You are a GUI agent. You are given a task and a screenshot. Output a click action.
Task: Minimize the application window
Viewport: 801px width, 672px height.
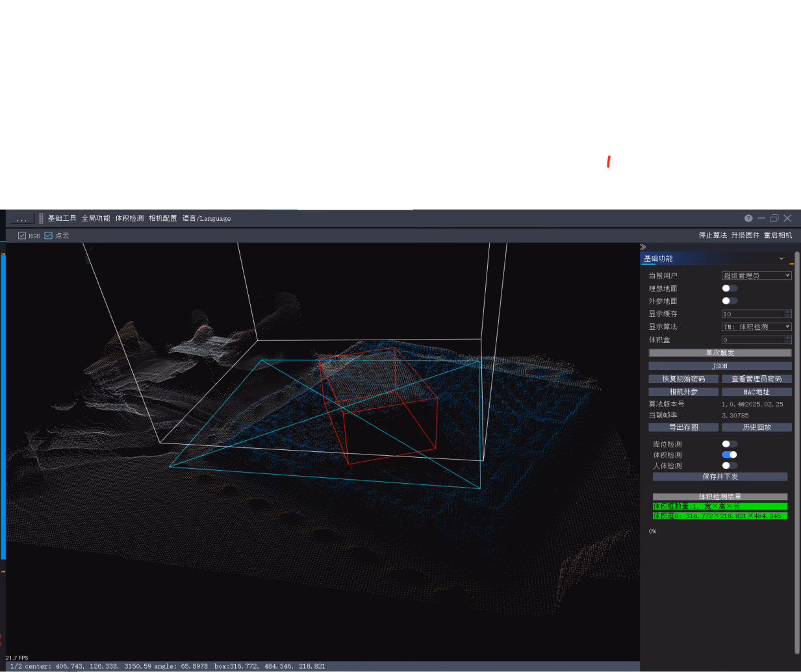761,218
